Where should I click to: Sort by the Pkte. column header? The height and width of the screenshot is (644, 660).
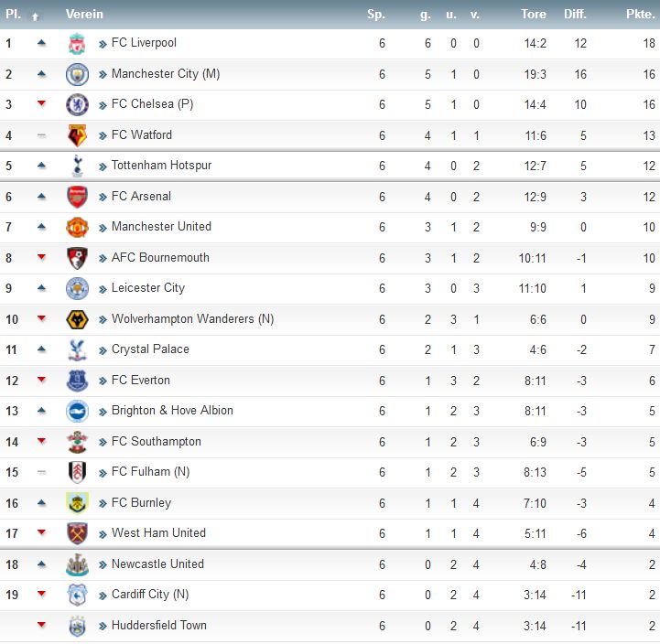click(640, 14)
